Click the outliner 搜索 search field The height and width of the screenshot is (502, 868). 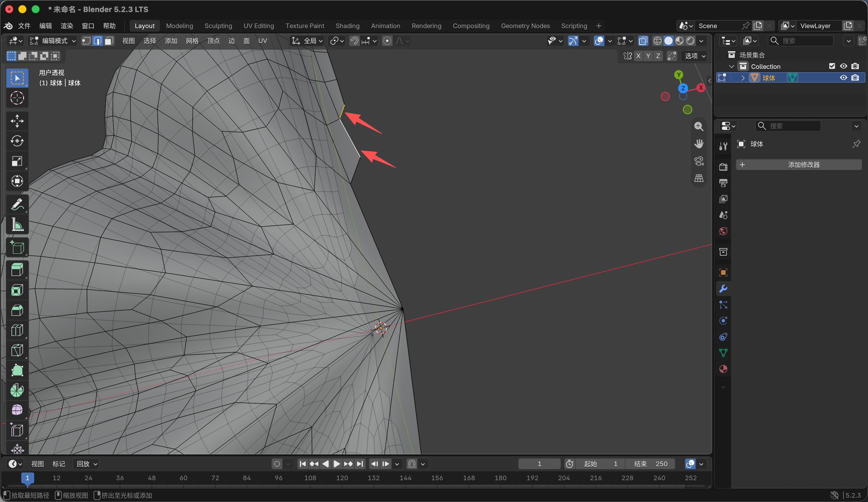point(801,41)
